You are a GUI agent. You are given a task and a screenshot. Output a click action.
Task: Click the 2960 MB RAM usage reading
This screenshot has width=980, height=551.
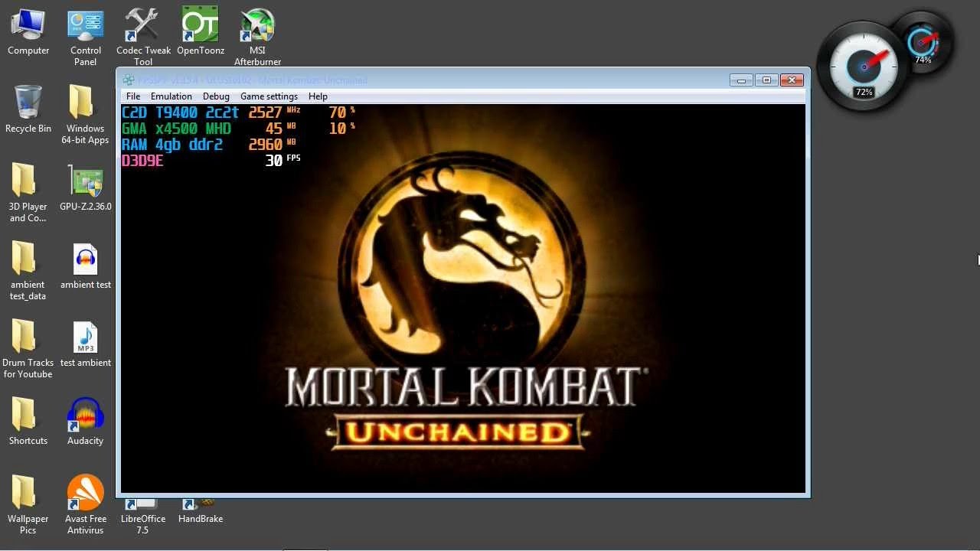[273, 145]
